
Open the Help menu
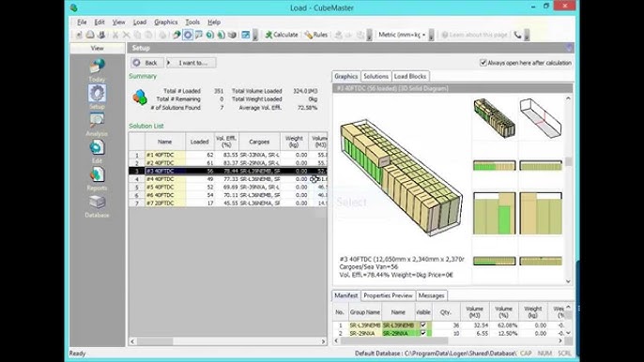[214, 23]
